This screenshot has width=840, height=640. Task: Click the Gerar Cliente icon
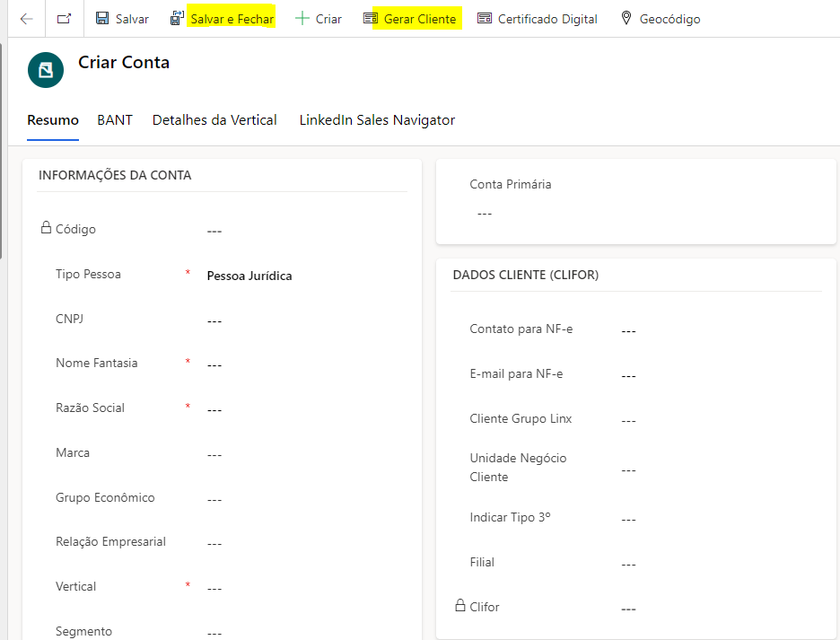[371, 19]
